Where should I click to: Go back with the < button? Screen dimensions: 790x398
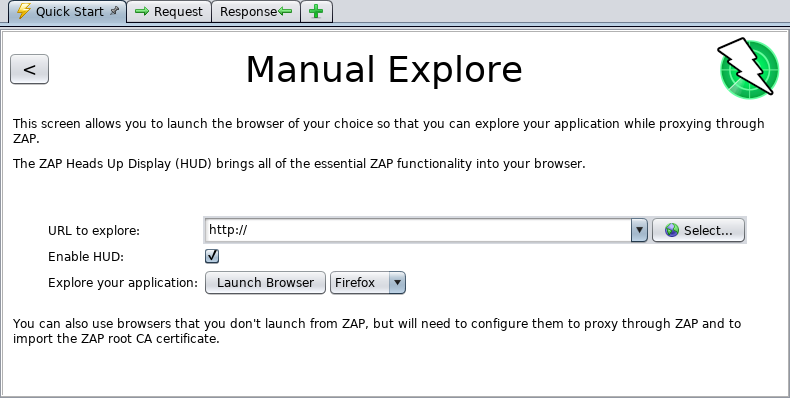29,70
